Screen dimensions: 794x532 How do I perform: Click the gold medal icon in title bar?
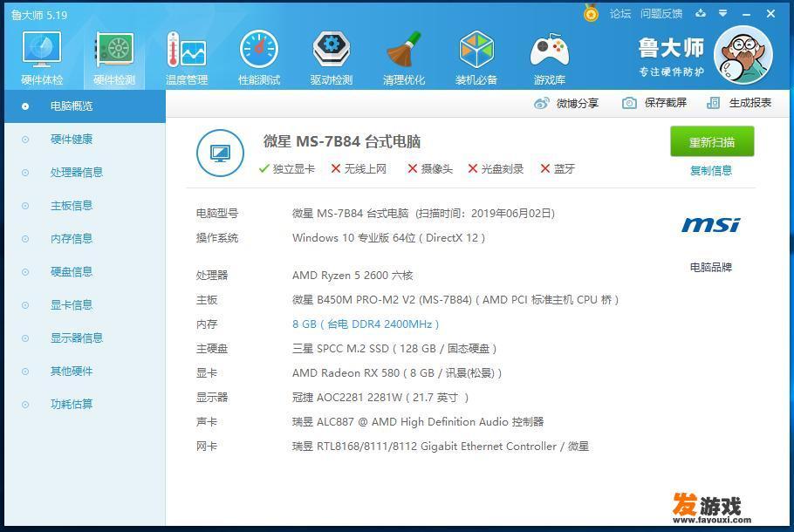591,13
